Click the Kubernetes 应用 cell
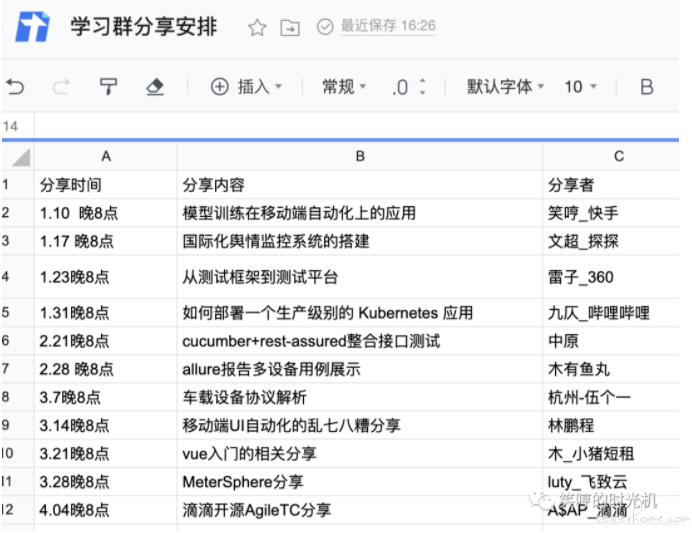 360,313
